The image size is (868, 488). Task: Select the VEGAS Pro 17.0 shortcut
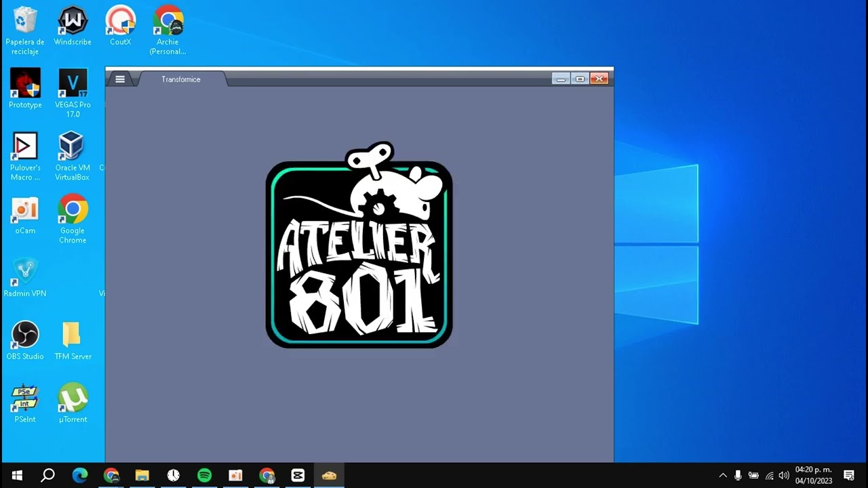click(x=73, y=94)
